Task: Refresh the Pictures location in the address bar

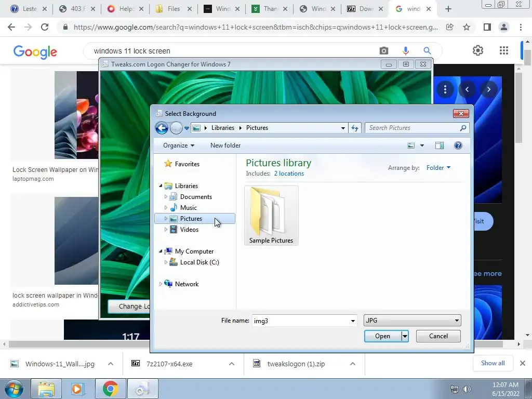Action: (x=354, y=128)
